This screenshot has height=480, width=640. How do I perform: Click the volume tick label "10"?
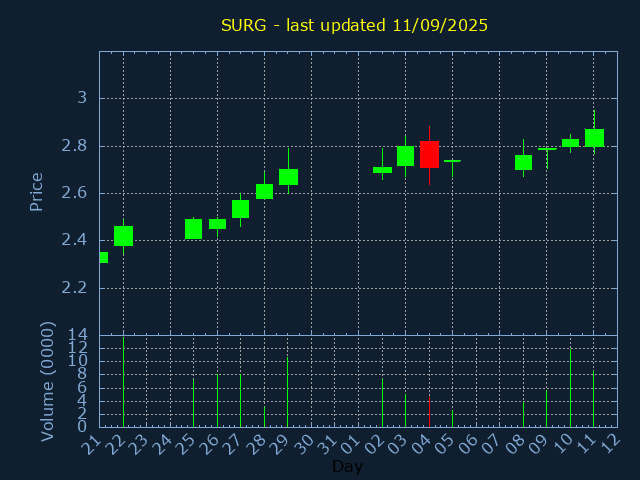coord(78,361)
